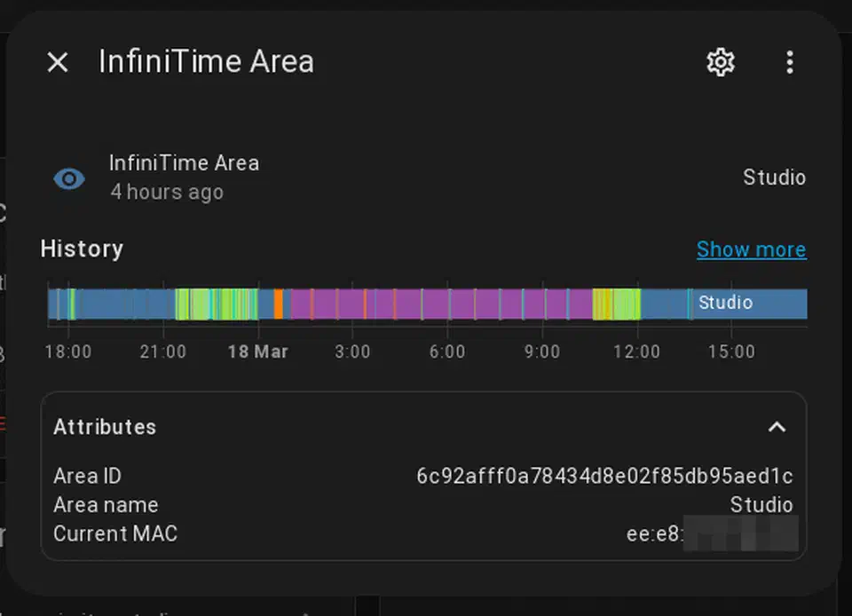This screenshot has width=852, height=616.
Task: Close the InfiniTime Area dialog
Action: 58,62
